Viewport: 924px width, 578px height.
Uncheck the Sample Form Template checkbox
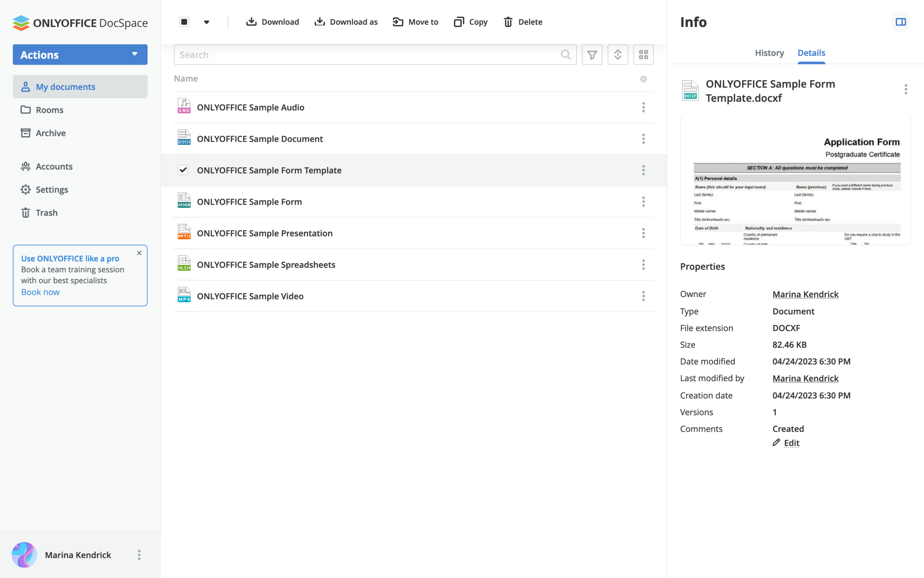tap(183, 170)
